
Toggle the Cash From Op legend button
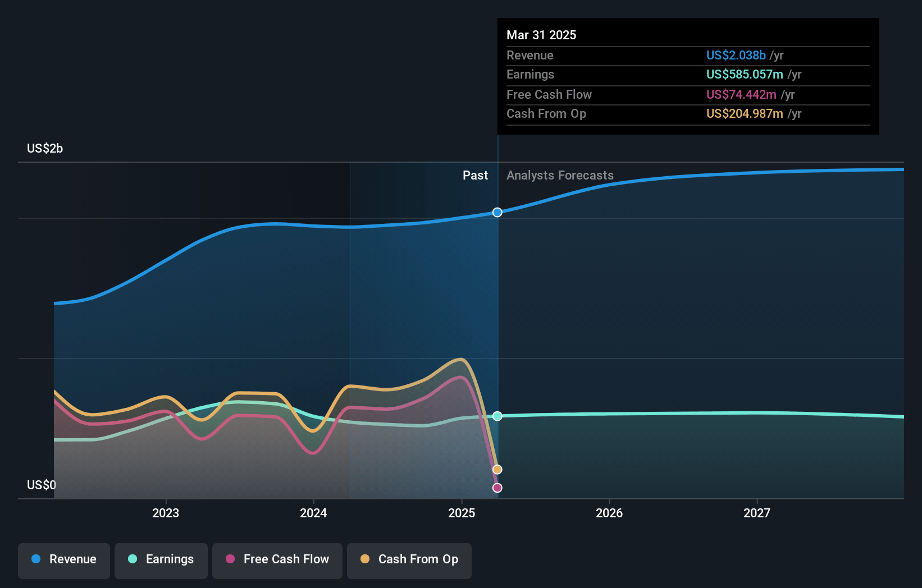coord(409,560)
